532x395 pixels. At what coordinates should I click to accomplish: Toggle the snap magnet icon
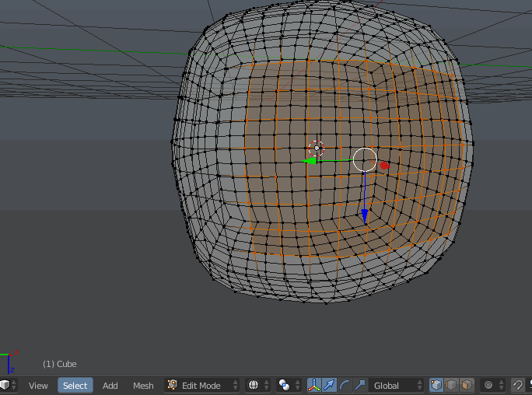[x=518, y=385]
